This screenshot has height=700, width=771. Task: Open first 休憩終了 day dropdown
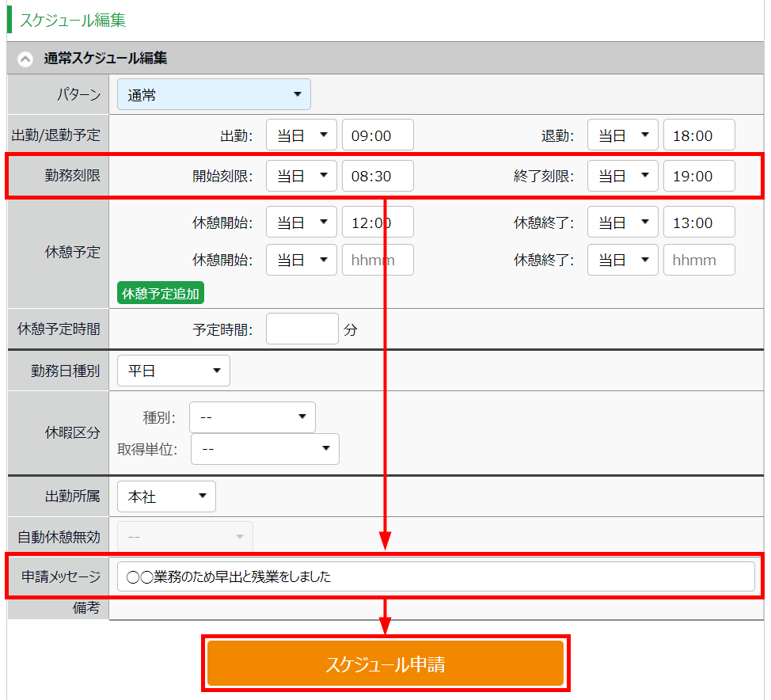622,222
